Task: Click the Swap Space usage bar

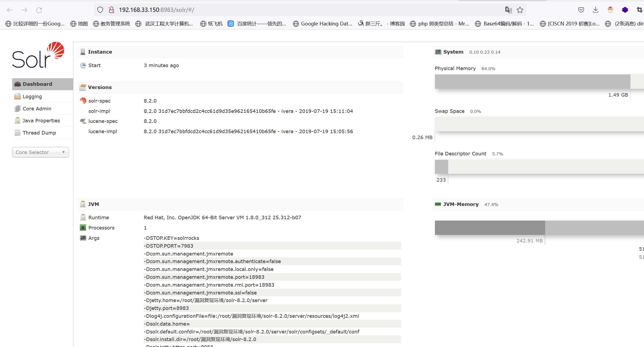Action: pyautogui.click(x=539, y=124)
